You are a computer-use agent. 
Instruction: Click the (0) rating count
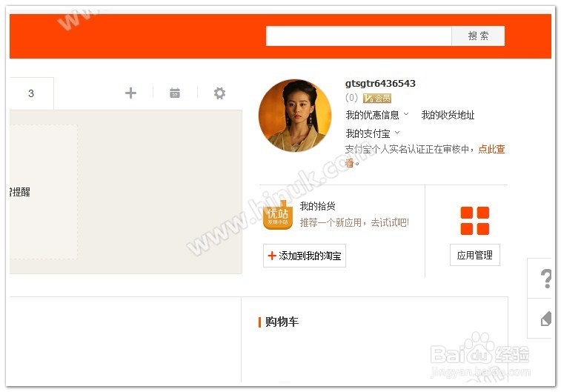pyautogui.click(x=351, y=98)
